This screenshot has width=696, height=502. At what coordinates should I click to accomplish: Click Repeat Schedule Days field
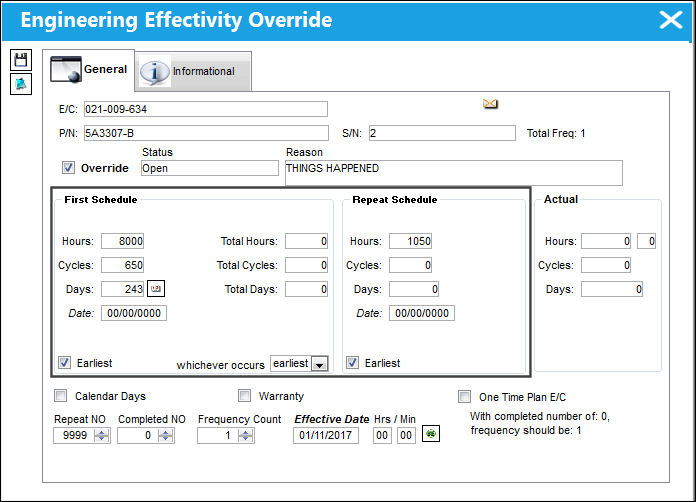coord(414,289)
